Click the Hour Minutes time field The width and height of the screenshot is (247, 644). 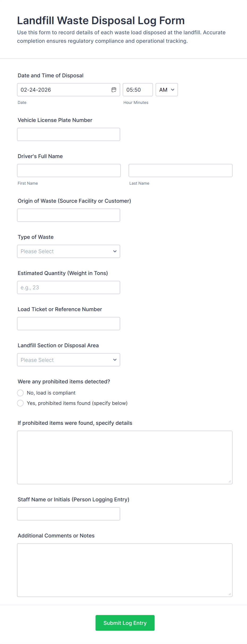pos(138,90)
